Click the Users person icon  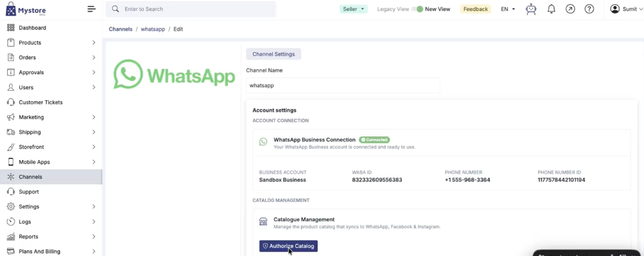[11, 87]
